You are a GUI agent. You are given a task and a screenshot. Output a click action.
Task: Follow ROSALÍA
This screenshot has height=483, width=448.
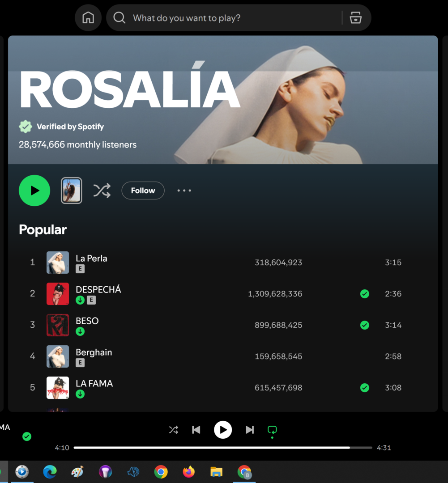click(143, 191)
